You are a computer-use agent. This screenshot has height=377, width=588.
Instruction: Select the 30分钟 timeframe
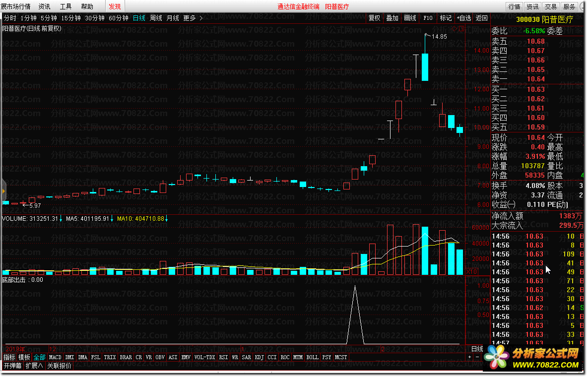click(x=94, y=18)
